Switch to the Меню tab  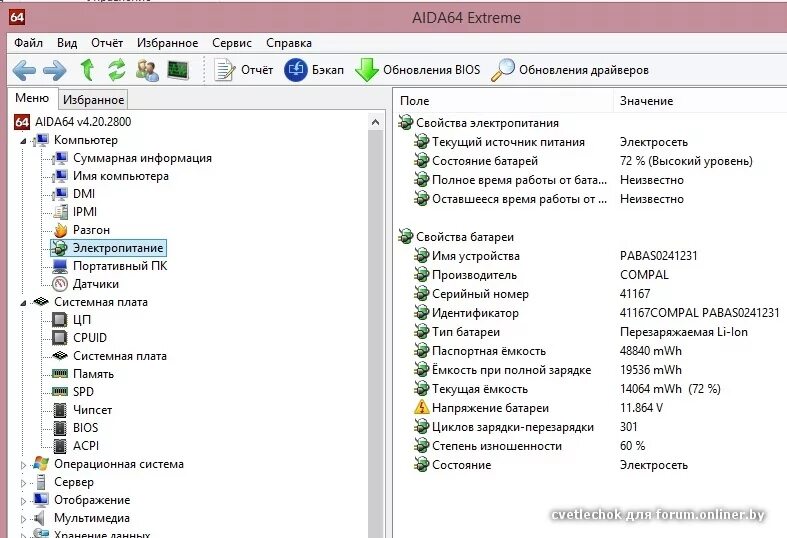(32, 98)
